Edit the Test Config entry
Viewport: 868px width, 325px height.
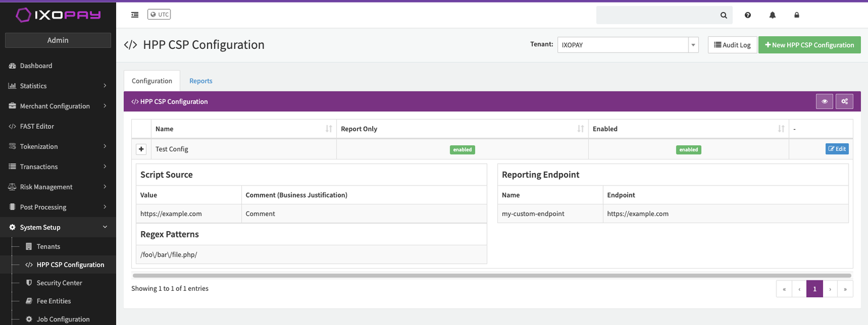coord(837,149)
